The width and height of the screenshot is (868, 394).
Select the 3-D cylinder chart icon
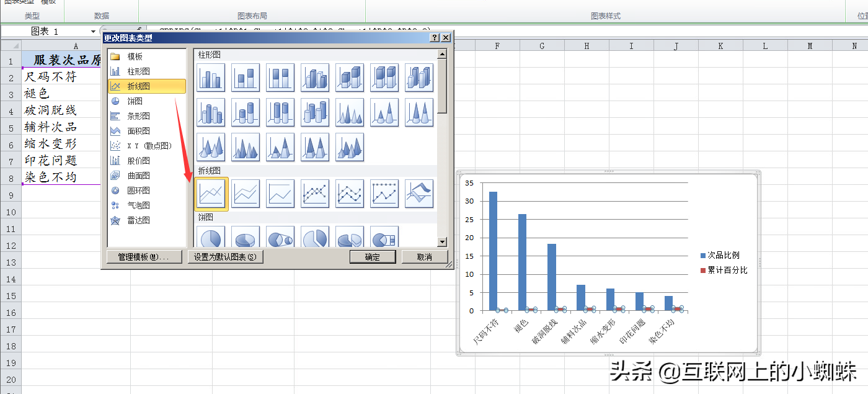point(315,112)
